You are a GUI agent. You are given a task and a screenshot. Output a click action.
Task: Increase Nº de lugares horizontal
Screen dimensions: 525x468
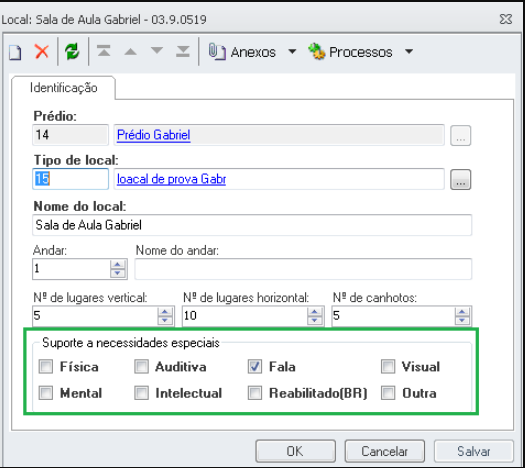click(x=314, y=312)
